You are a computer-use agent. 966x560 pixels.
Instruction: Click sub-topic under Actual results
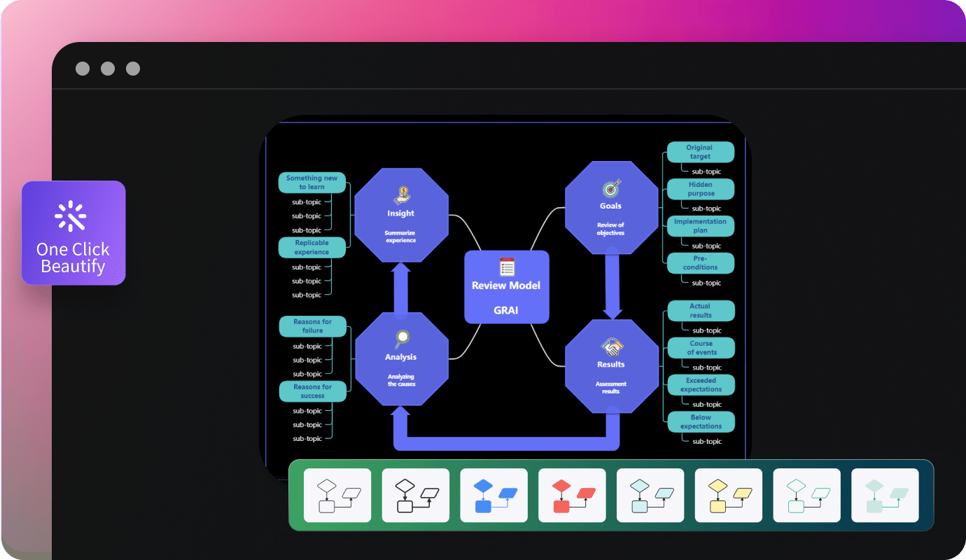(x=707, y=330)
